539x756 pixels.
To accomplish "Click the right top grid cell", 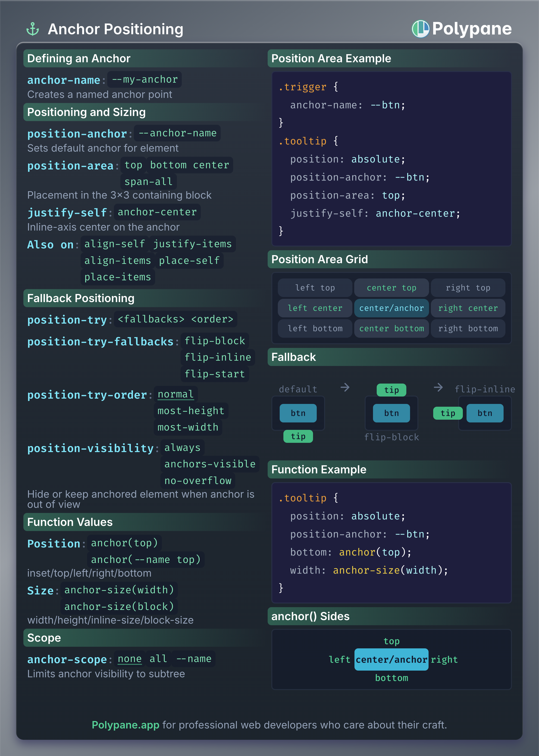I will click(468, 287).
